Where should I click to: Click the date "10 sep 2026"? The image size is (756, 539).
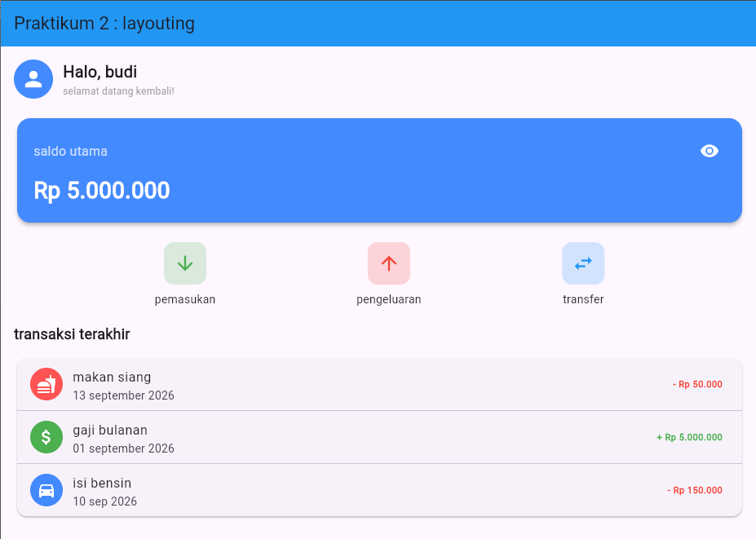pyautogui.click(x=104, y=501)
